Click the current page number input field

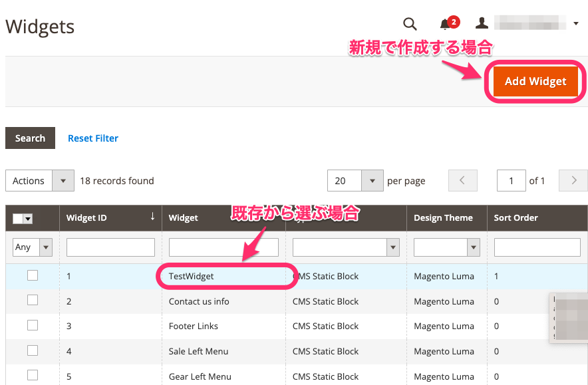tap(511, 180)
